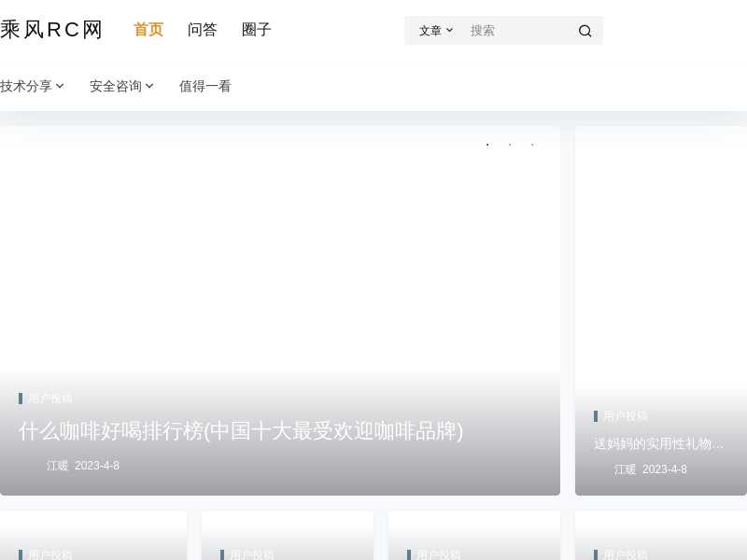
Task: Click 用户投稿 tag above 送妈妈 article
Action: click(x=625, y=416)
